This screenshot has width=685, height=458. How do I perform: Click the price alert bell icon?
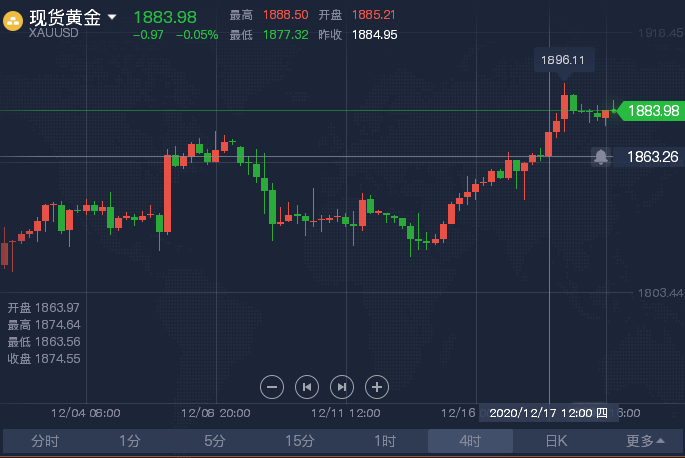click(601, 156)
